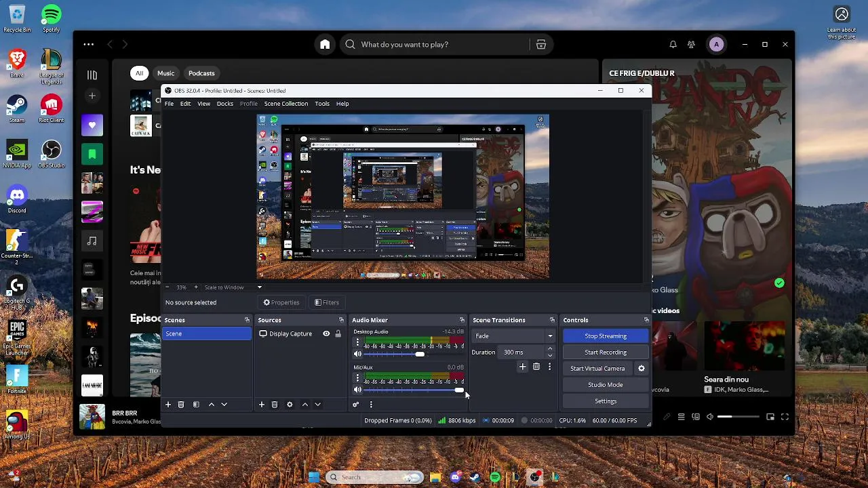Viewport: 868px width, 488px height.
Task: Undock the Audio Mixer panel
Action: (x=462, y=320)
